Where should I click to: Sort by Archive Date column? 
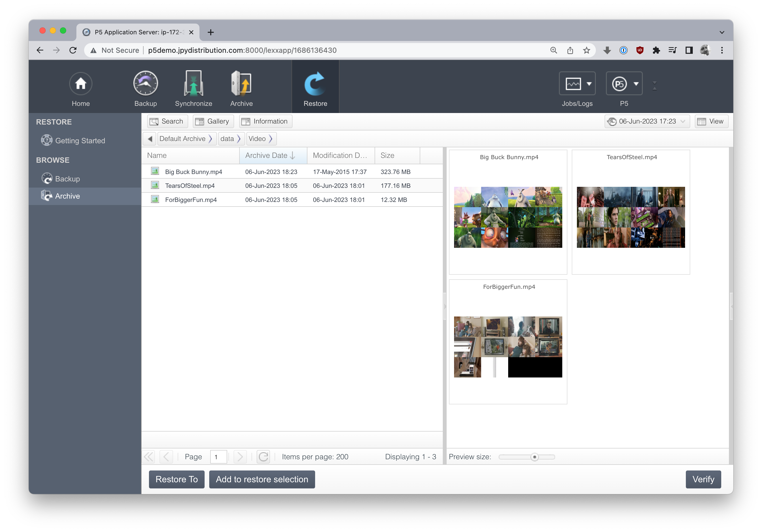[x=273, y=156]
